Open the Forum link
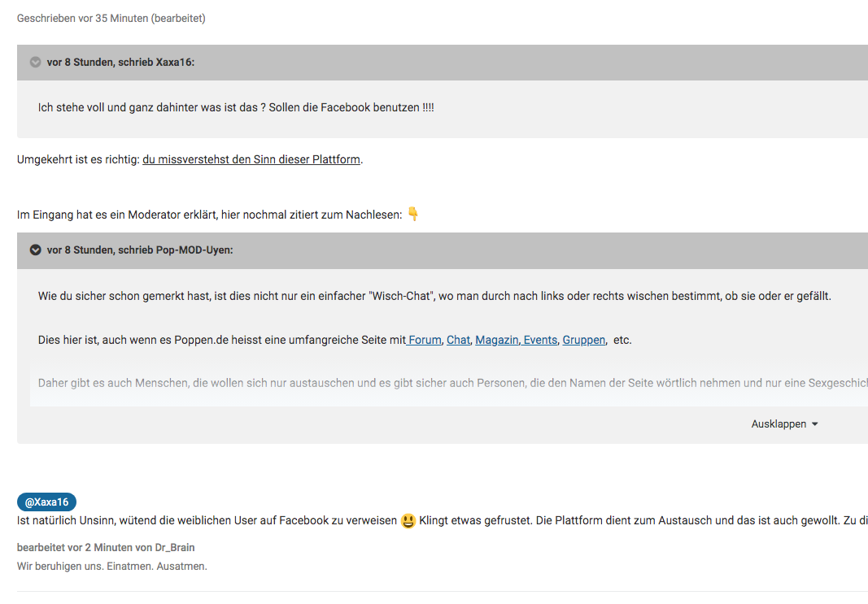The height and width of the screenshot is (604, 868). tap(425, 340)
